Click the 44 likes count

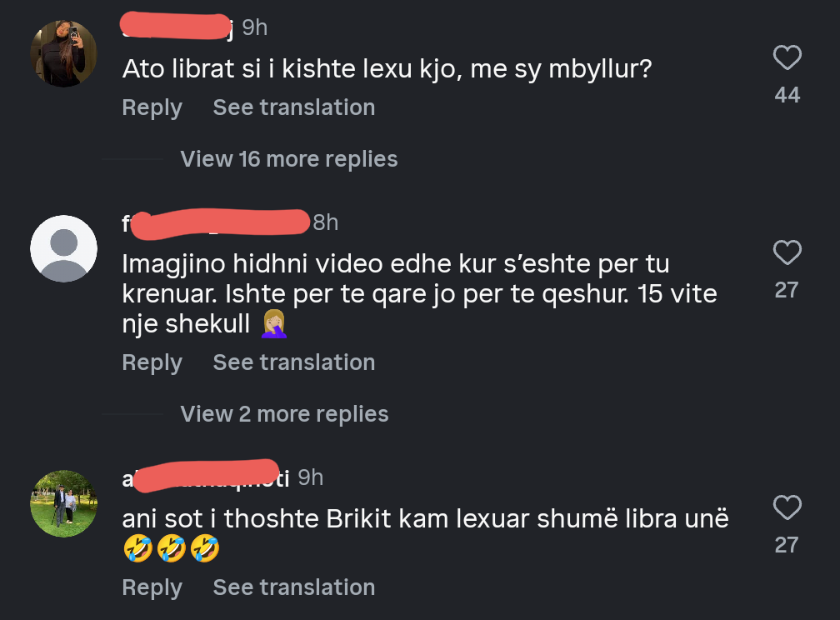787,95
